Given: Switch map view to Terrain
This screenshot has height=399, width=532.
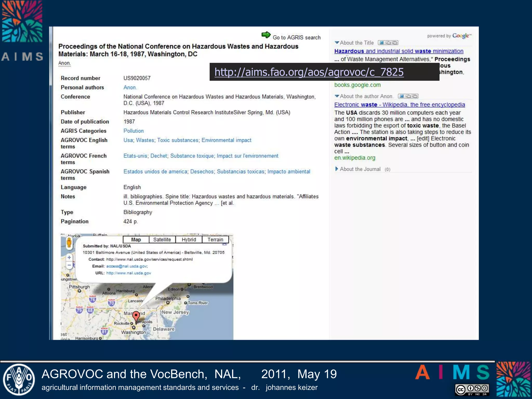Looking at the screenshot, I should [x=215, y=240].
